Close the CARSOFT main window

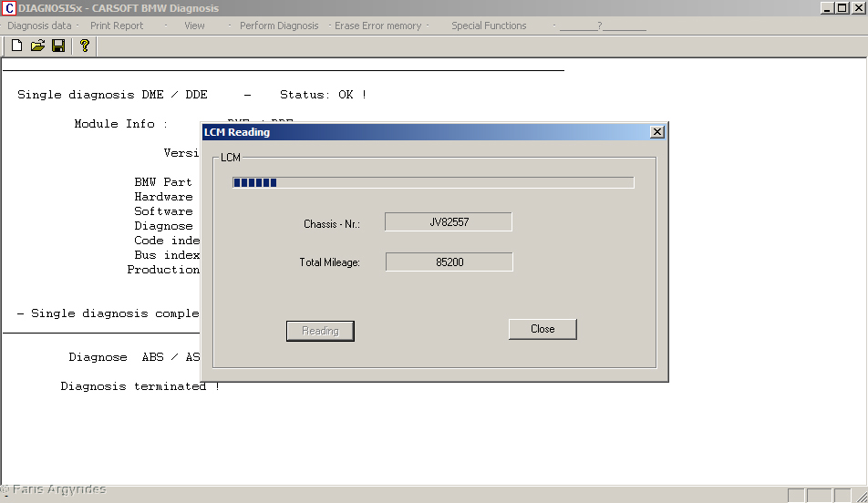(x=858, y=8)
